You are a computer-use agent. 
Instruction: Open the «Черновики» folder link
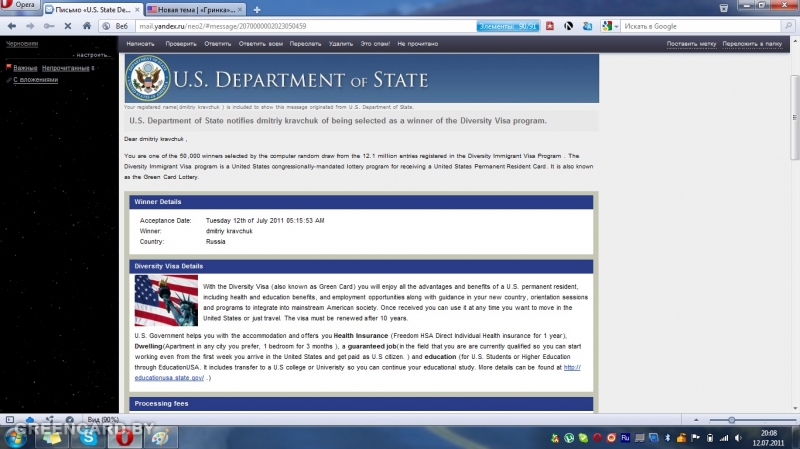coord(22,43)
